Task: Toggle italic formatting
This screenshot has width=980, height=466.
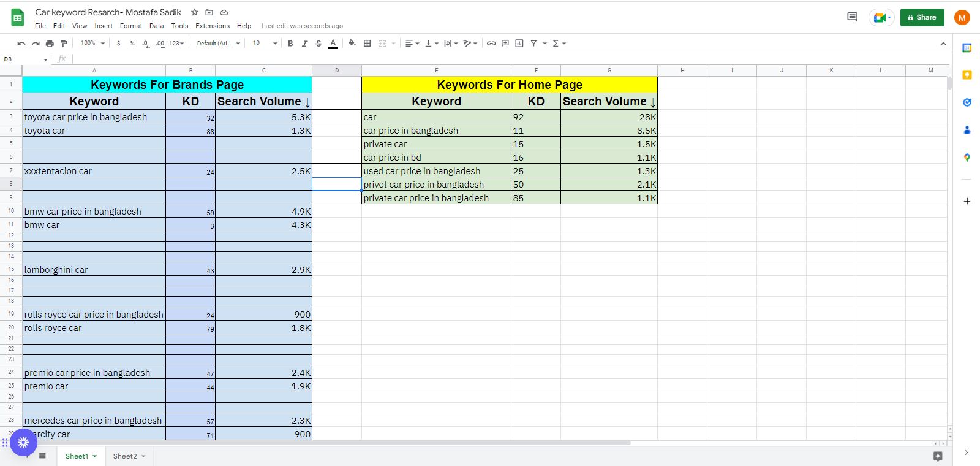Action: click(304, 44)
